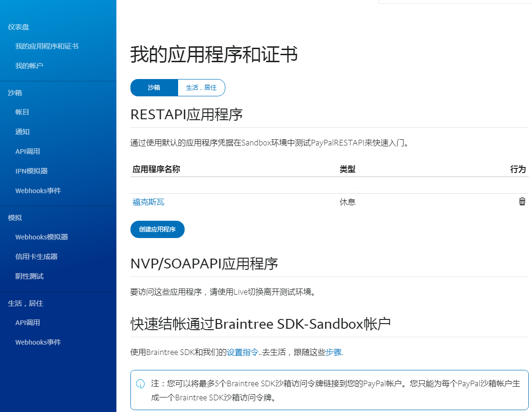Viewport: 532px width, 412px height.
Task: Open 我的应用程序和证书 in sidebar
Action: coord(47,46)
